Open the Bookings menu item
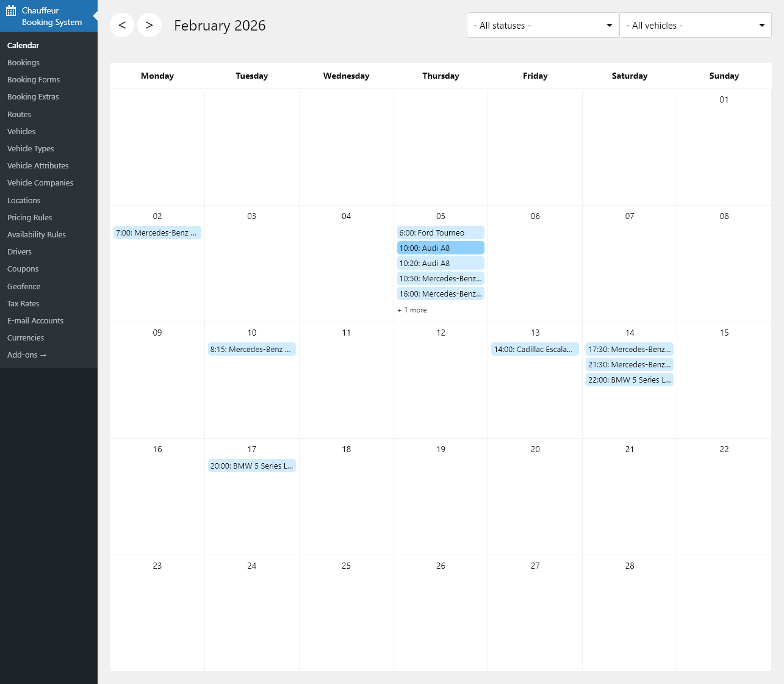This screenshot has height=684, width=784. pos(23,62)
